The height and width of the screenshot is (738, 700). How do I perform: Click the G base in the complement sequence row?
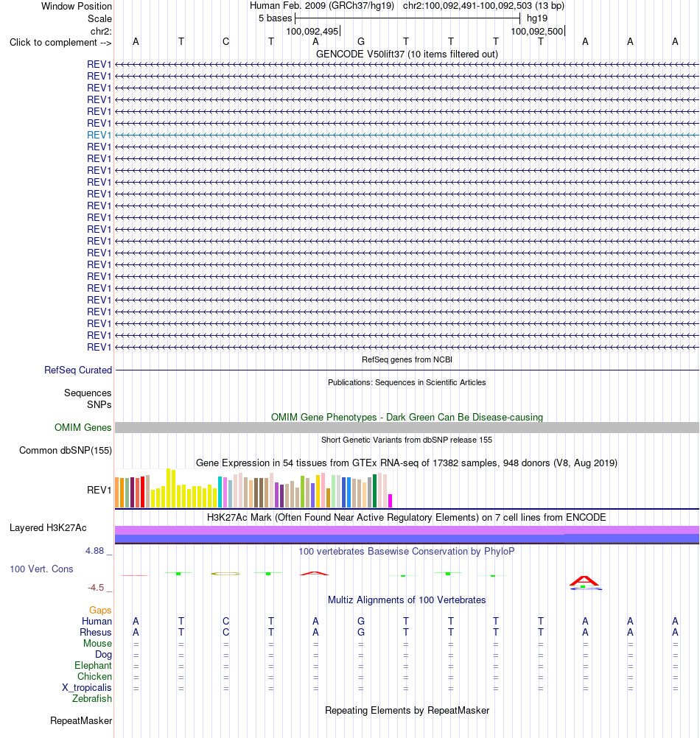[x=360, y=42]
